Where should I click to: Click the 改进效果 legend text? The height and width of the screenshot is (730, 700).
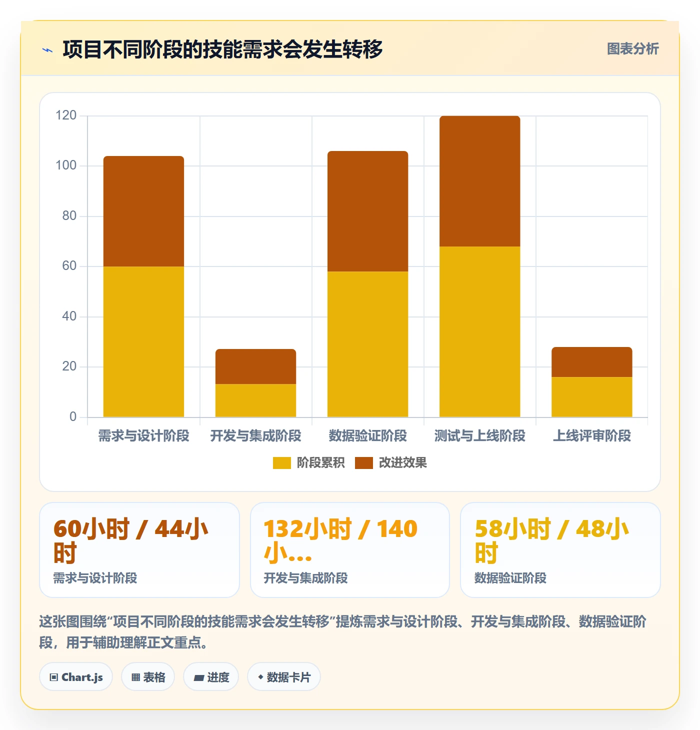pos(403,463)
